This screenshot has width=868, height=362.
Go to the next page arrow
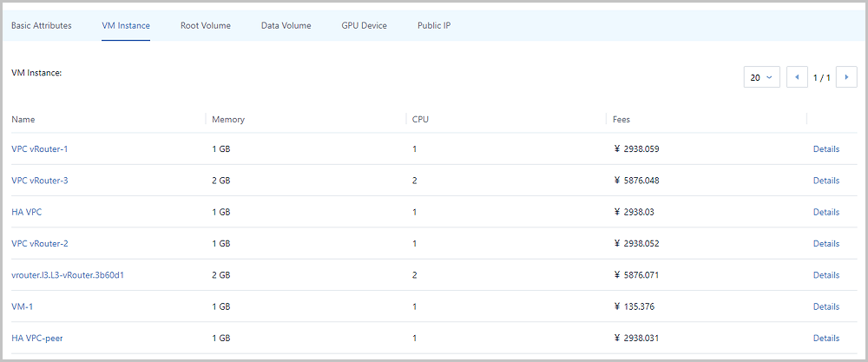(x=846, y=77)
